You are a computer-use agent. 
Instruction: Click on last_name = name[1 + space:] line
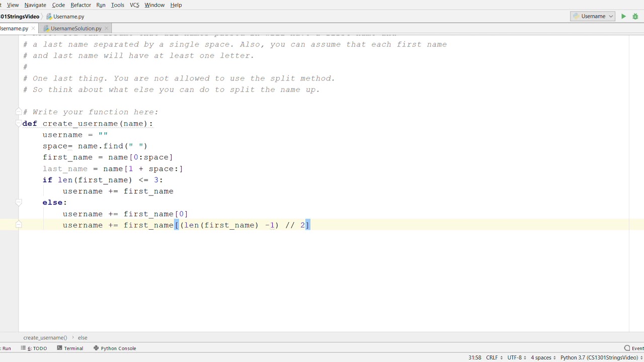click(113, 169)
